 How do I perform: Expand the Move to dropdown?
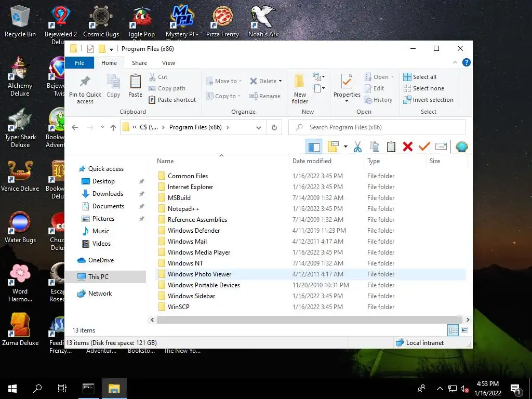click(x=240, y=81)
